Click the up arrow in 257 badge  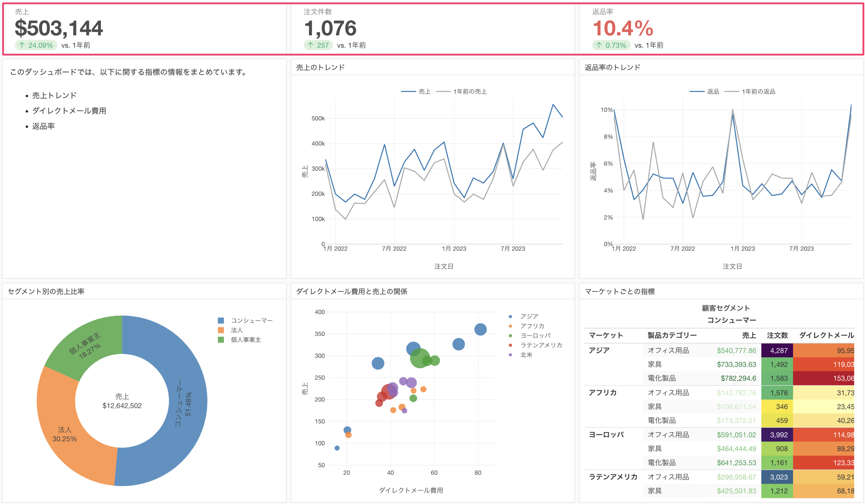pos(311,45)
